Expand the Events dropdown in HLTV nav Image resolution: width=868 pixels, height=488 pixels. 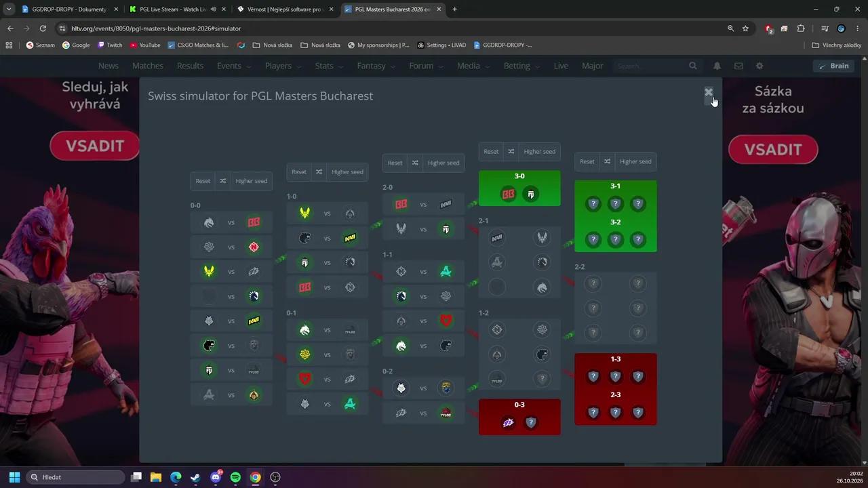coord(234,66)
